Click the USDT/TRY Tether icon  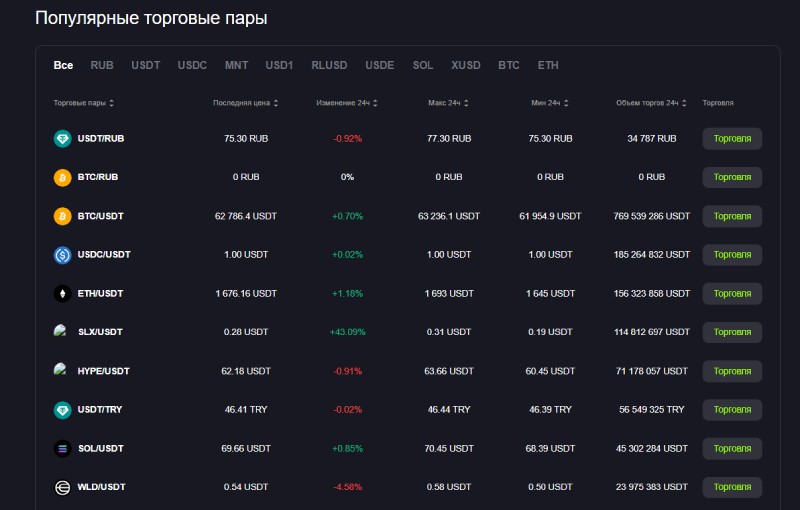[62, 410]
